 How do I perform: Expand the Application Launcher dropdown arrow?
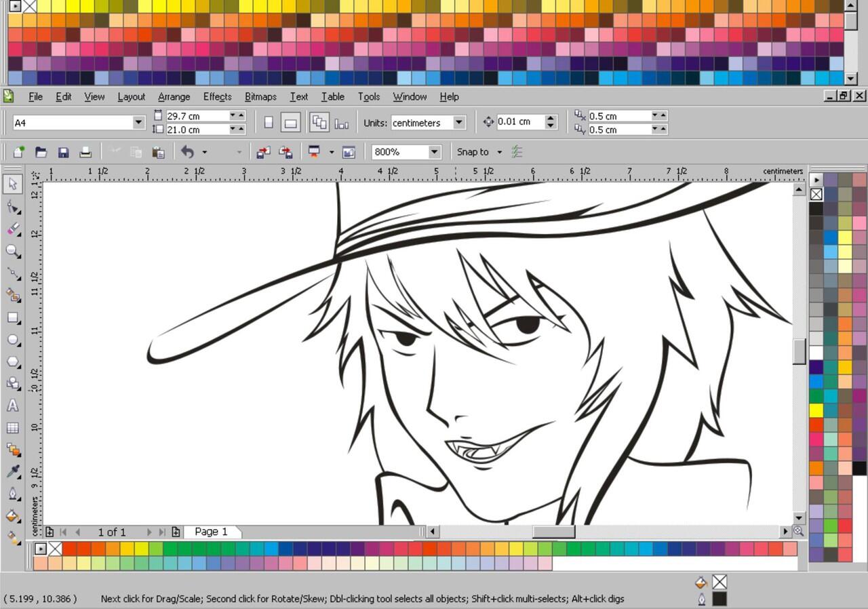pyautogui.click(x=332, y=152)
